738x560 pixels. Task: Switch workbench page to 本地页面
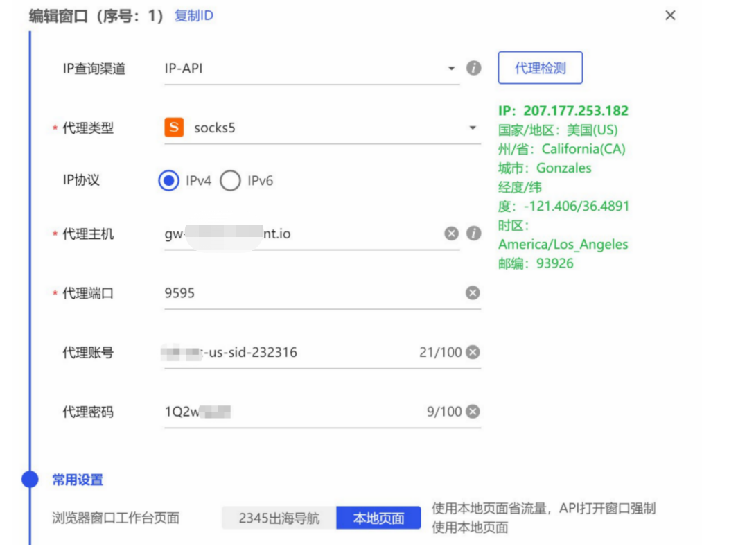pos(378,518)
